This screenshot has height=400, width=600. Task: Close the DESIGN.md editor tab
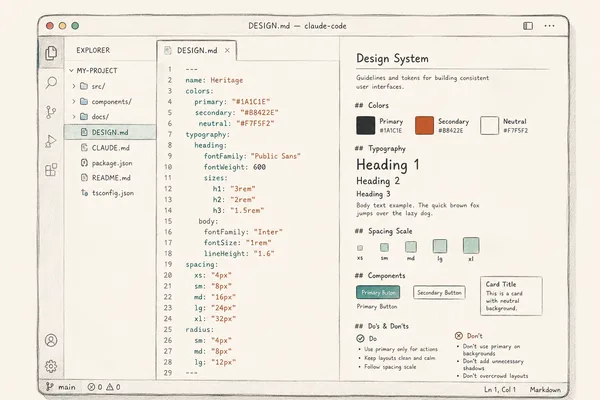227,50
